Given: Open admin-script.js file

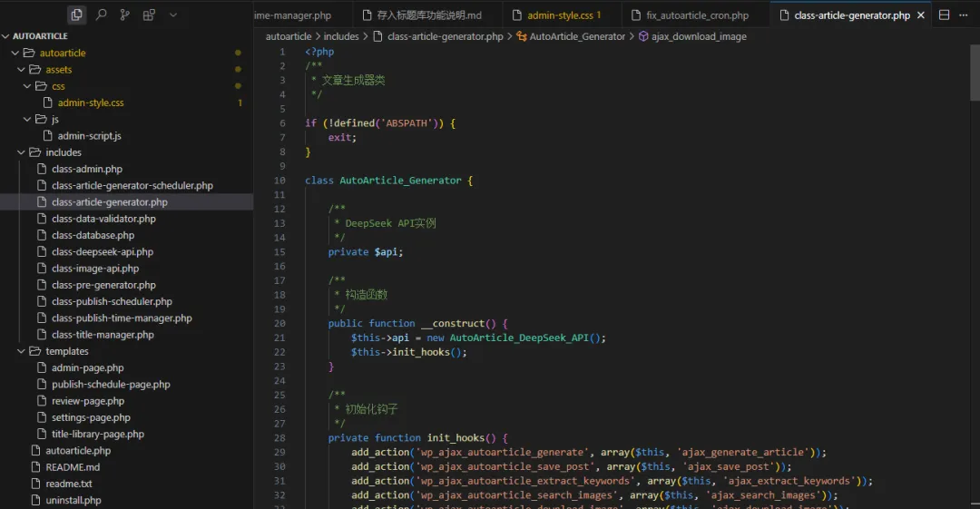Looking at the screenshot, I should tap(89, 136).
